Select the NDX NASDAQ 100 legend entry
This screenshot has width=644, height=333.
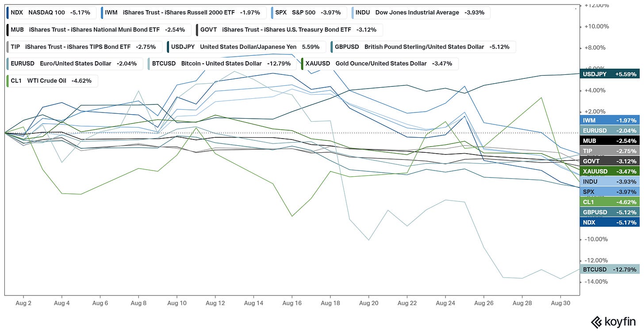point(51,12)
